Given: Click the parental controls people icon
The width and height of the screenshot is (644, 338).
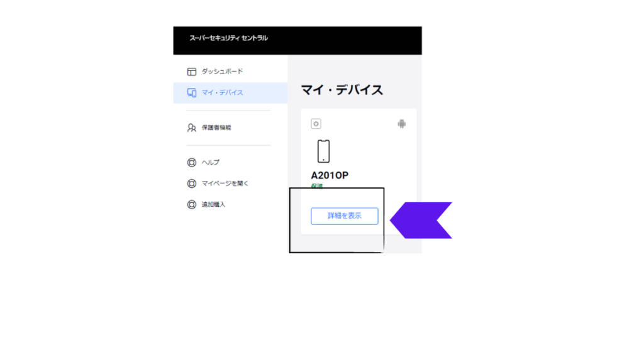Looking at the screenshot, I should (x=191, y=128).
